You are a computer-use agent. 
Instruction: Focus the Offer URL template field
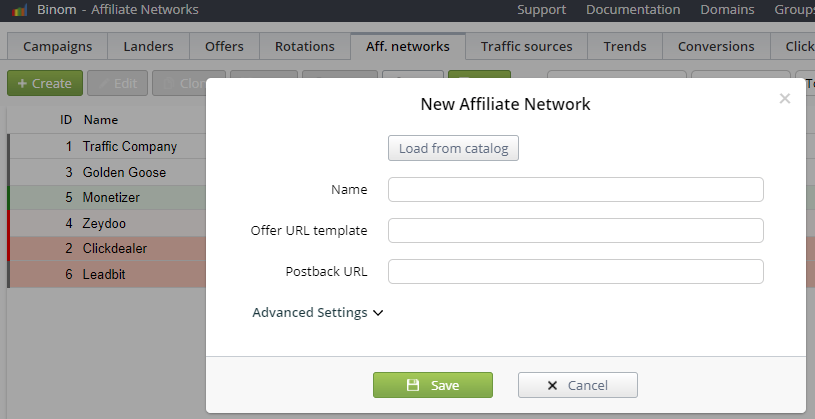(575, 230)
